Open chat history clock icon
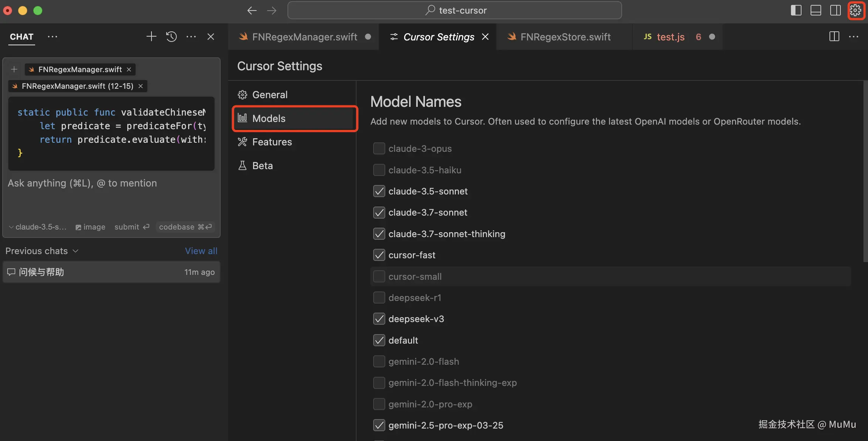Viewport: 868px width, 441px height. tap(171, 37)
